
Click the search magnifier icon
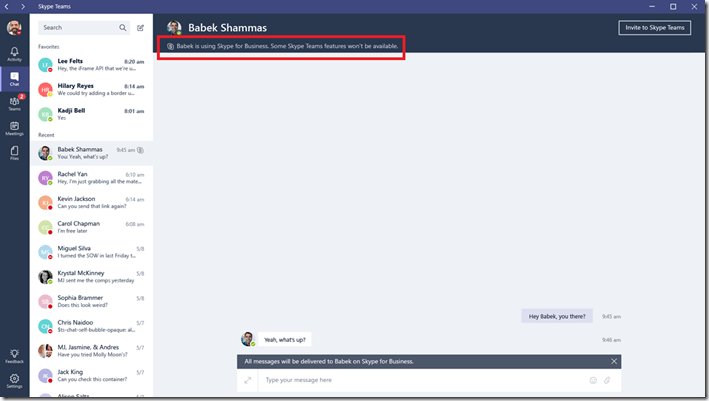(x=123, y=28)
